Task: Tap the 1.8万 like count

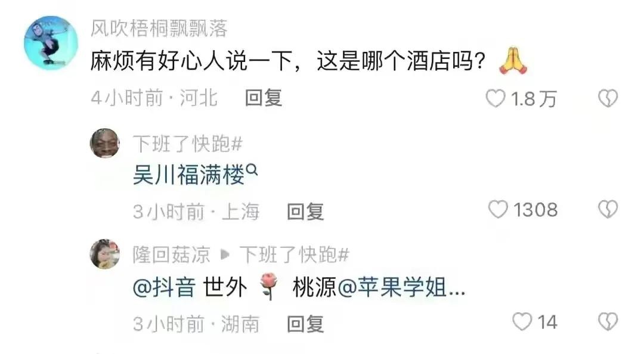Action: coord(534,99)
